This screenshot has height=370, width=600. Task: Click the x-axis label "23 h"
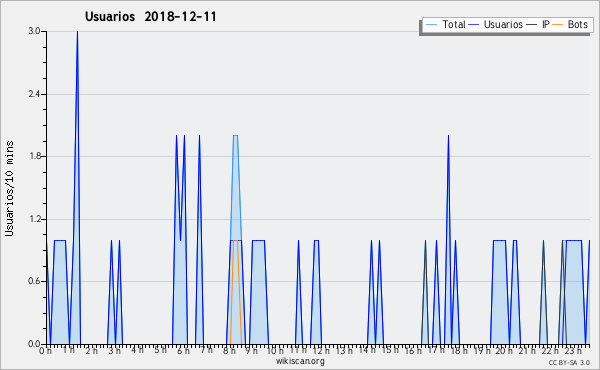coord(573,351)
